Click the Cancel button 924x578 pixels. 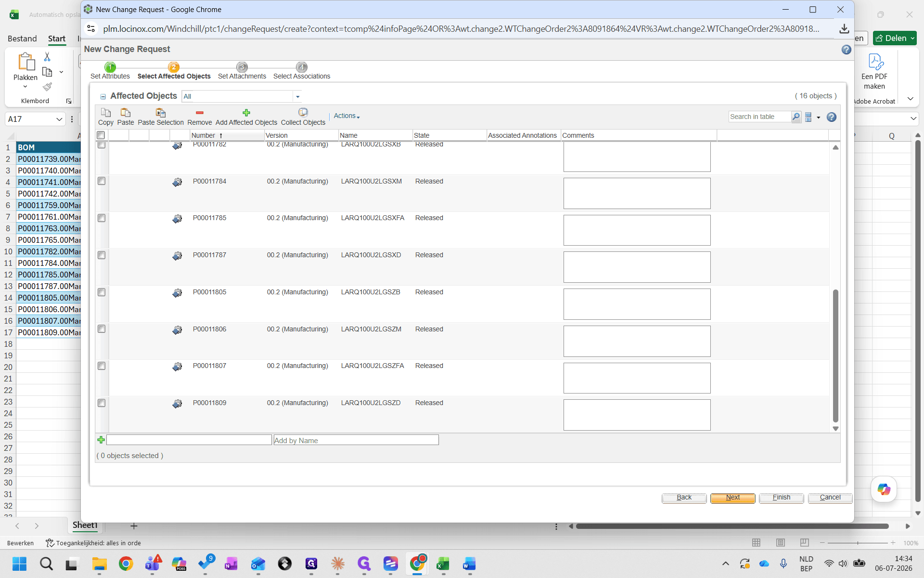tap(830, 498)
